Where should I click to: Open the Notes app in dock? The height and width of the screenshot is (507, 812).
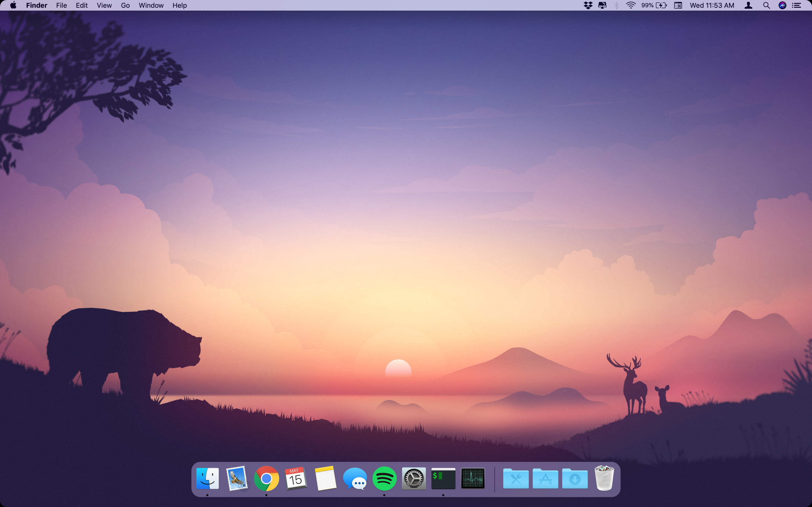(325, 479)
